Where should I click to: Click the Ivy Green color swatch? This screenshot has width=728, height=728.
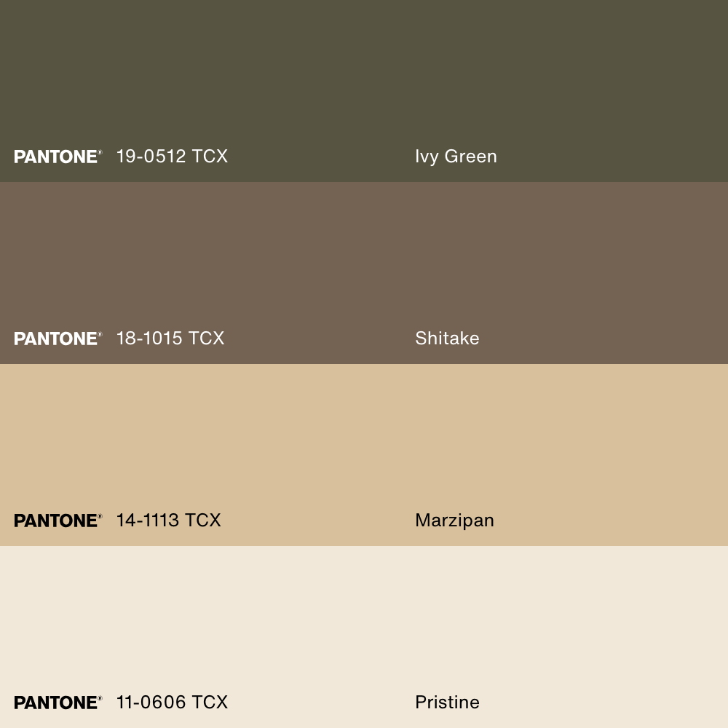[x=364, y=91]
